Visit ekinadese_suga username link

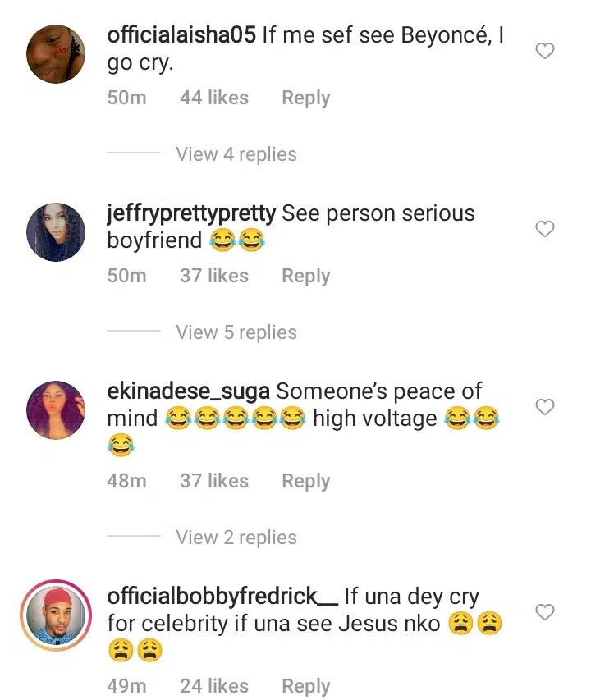[188, 391]
